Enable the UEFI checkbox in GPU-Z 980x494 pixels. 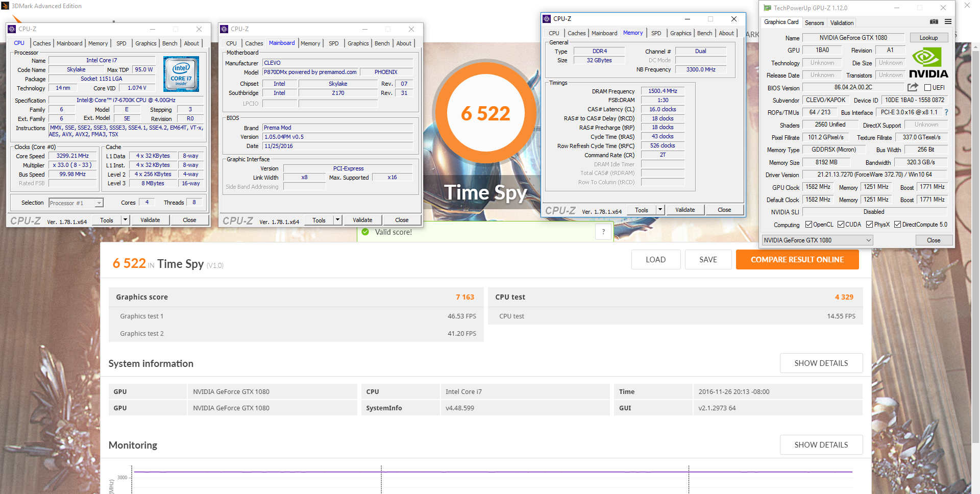coord(927,88)
